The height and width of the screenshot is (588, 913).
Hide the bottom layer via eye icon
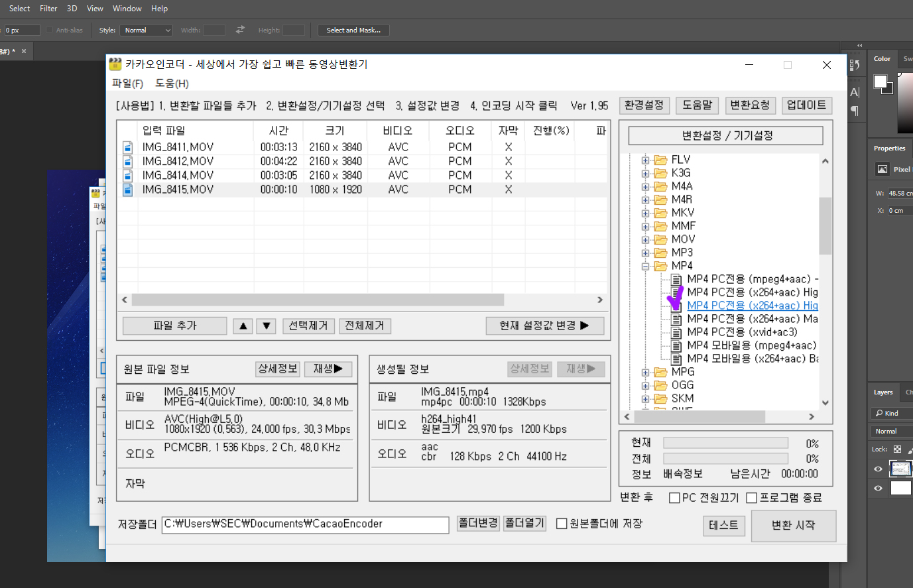(878, 488)
